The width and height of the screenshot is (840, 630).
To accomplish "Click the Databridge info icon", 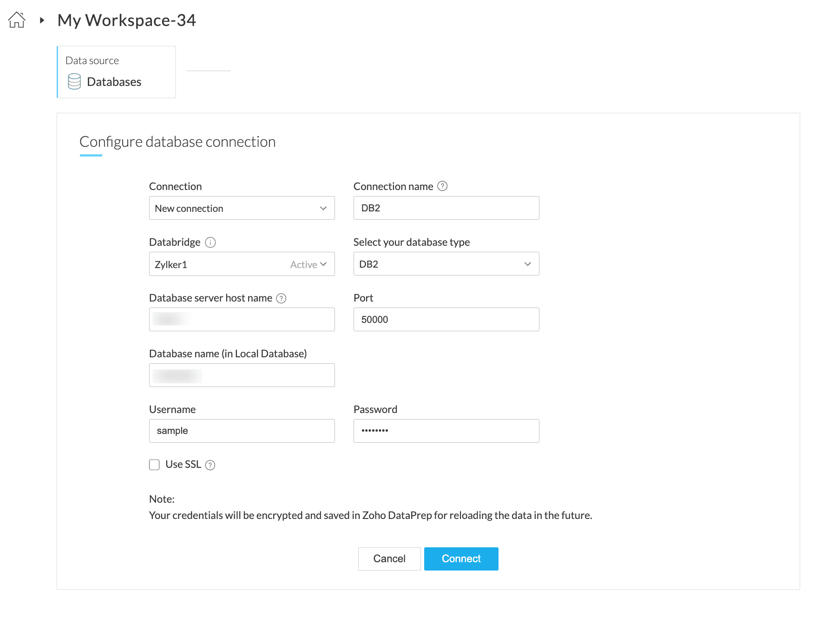I will click(x=210, y=243).
